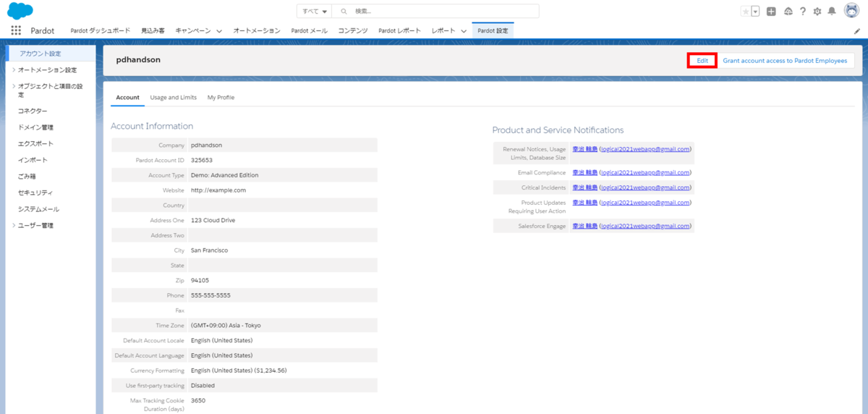Switch to My Profile tab
The height and width of the screenshot is (414, 868).
tap(221, 97)
